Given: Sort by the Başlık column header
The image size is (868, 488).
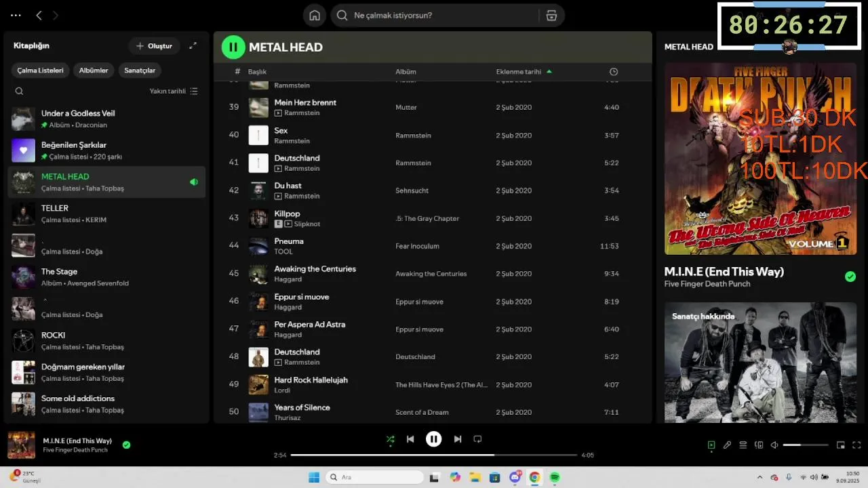Looking at the screenshot, I should tap(257, 71).
